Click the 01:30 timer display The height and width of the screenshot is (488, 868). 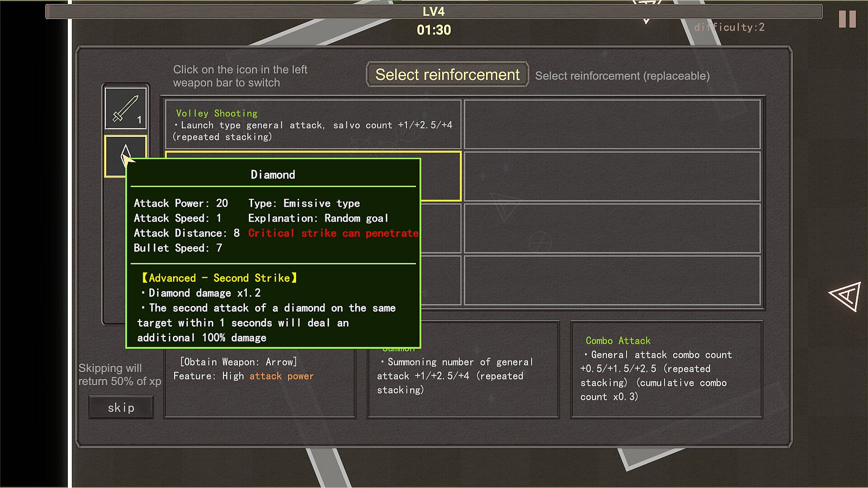pyautogui.click(x=434, y=30)
